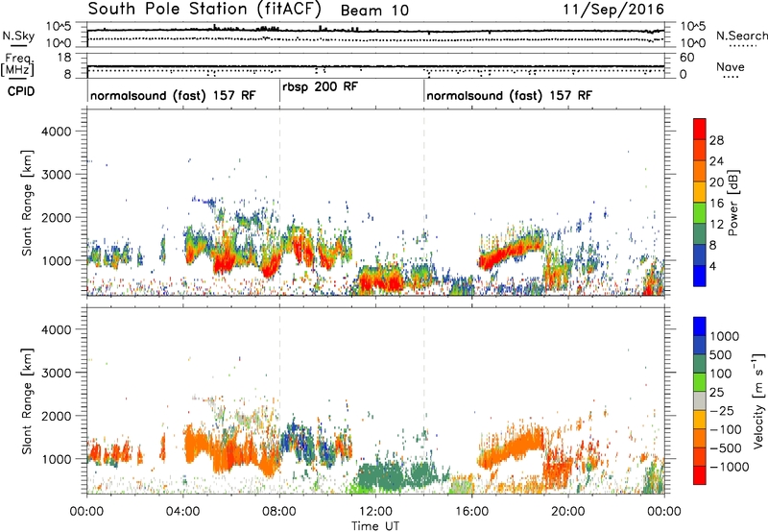Click the '20:00' time tick label

click(x=567, y=512)
